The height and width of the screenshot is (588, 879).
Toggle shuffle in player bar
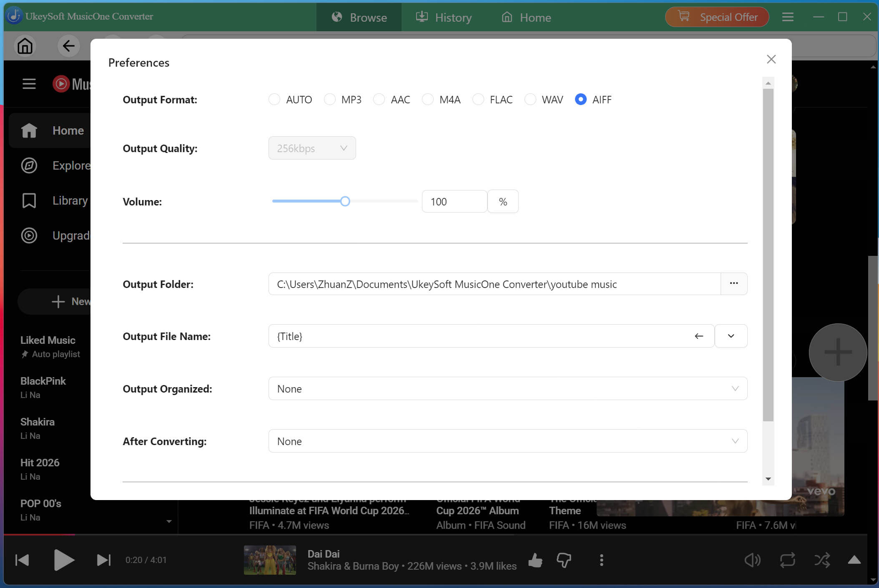tap(822, 560)
